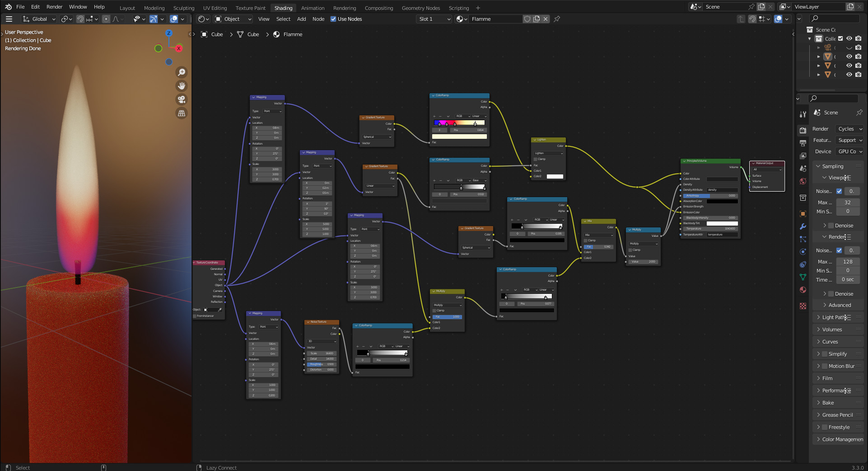Click the viewport zoom magnifier icon
The image size is (868, 471).
coord(182,72)
